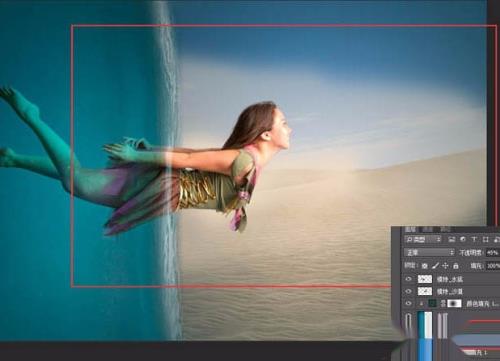The image size is (500, 361).
Task: Filter for type layers T icon
Action: [474, 239]
